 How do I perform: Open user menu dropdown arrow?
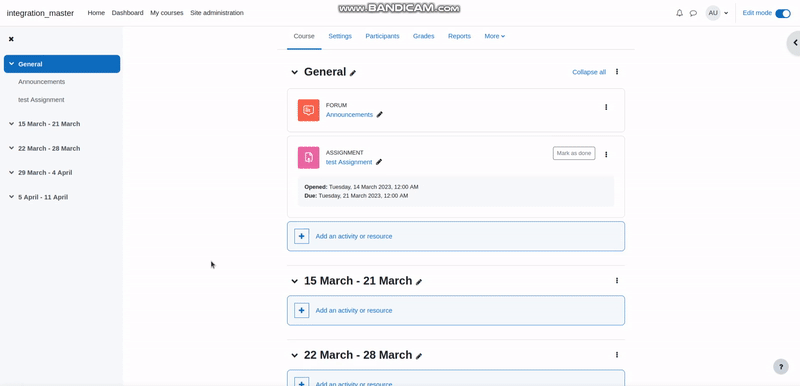[726, 13]
